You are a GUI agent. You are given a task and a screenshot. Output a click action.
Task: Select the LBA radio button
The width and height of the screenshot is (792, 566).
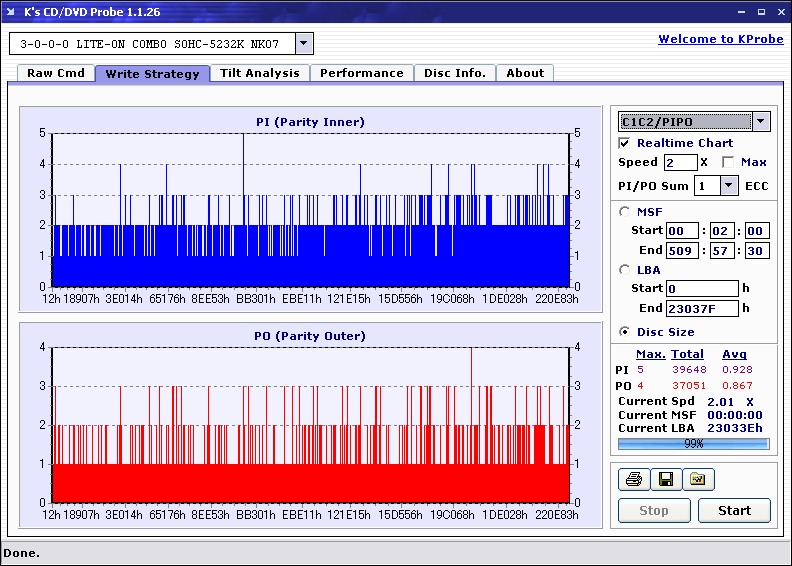pos(626,269)
